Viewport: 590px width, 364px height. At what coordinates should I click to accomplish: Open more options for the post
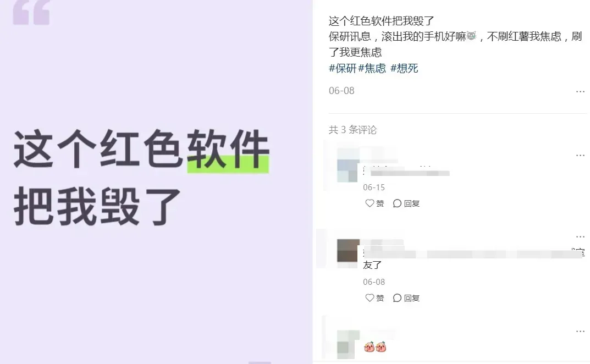pyautogui.click(x=580, y=91)
